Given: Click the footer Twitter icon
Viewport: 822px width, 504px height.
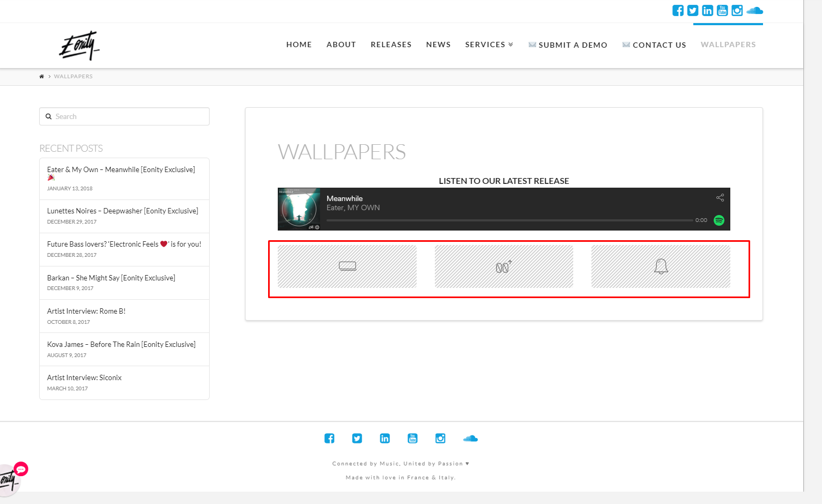Looking at the screenshot, I should point(357,439).
